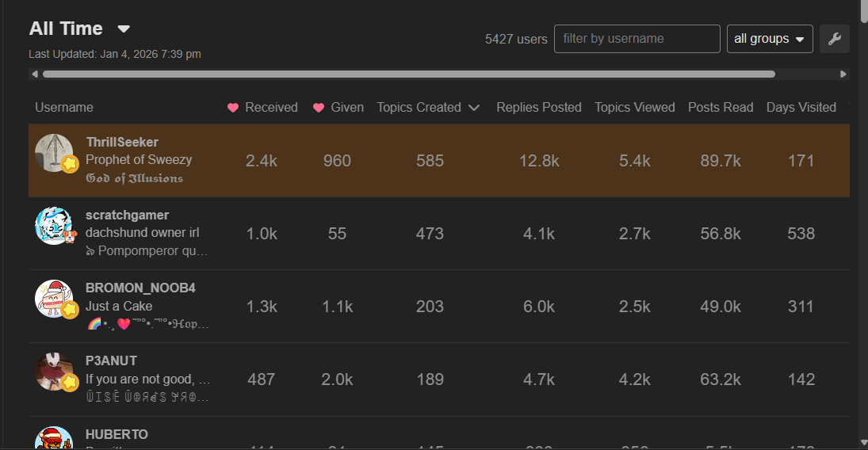The width and height of the screenshot is (868, 450).
Task: Sort by Posts Read column
Action: tap(720, 108)
